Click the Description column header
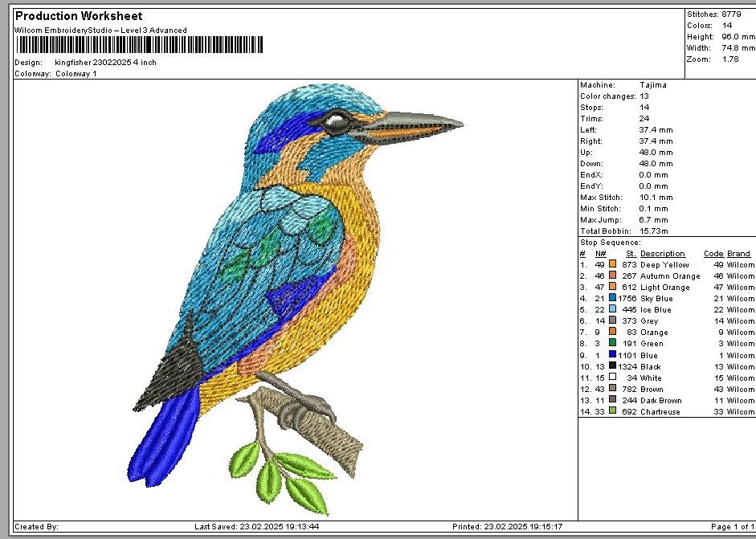The width and height of the screenshot is (756, 539). pos(662,254)
